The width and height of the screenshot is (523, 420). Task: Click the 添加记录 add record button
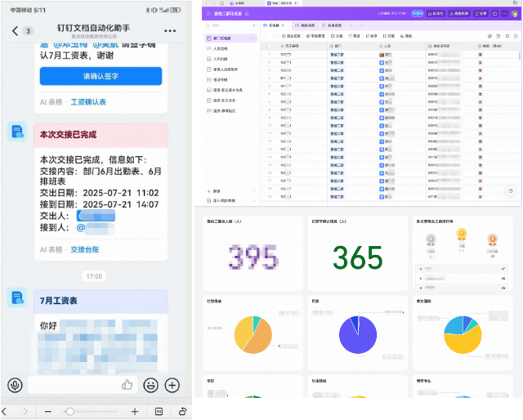coord(293,36)
